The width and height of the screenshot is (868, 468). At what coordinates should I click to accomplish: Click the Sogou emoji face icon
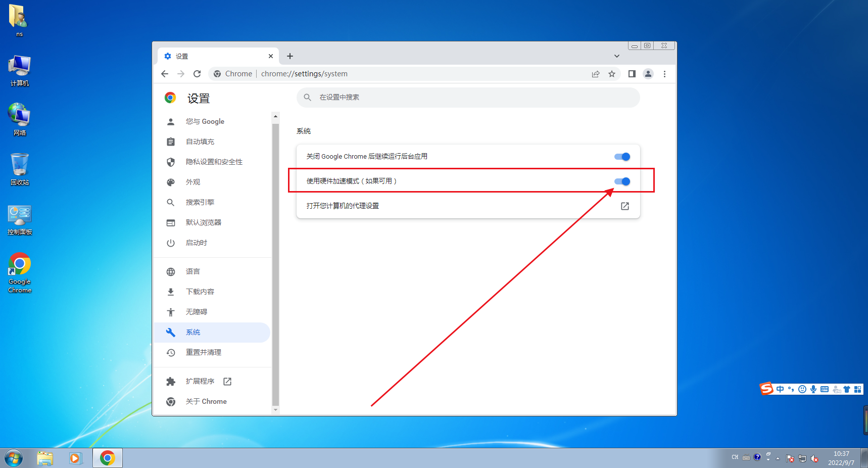tap(802, 389)
